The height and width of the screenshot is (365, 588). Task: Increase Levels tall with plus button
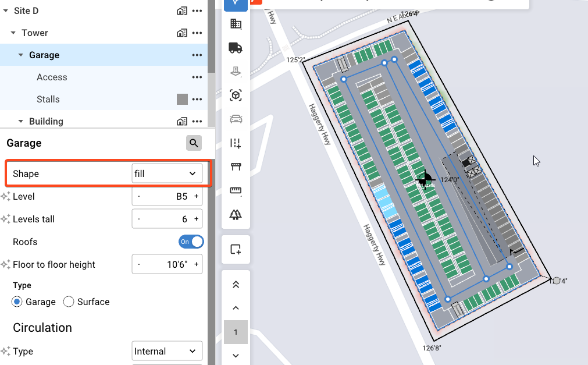(196, 219)
